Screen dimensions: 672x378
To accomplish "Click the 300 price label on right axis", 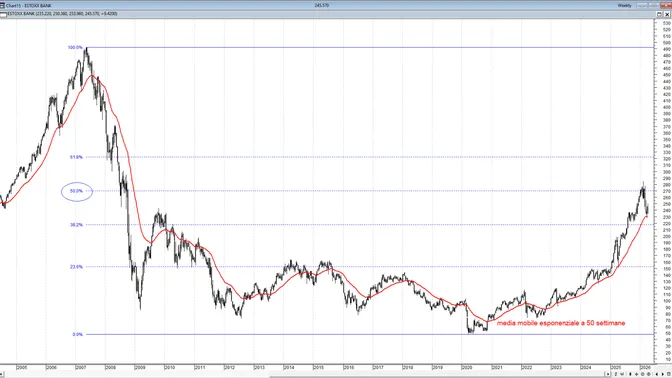I will click(667, 172).
